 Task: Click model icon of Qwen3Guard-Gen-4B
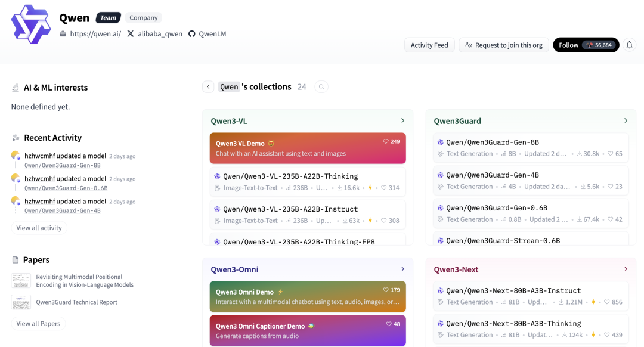tap(440, 175)
